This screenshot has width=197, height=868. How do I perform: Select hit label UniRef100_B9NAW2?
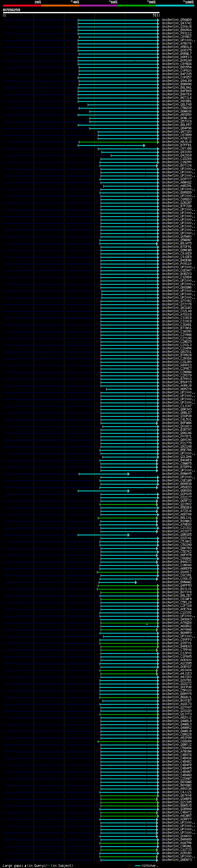click(x=177, y=582)
